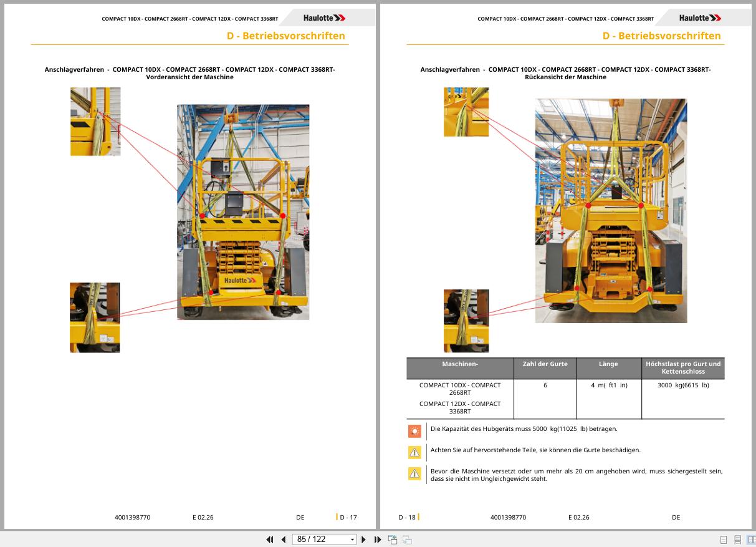Click 'E 02.26' footer on right page
Viewport: 756px width, 547px height.
tap(579, 518)
